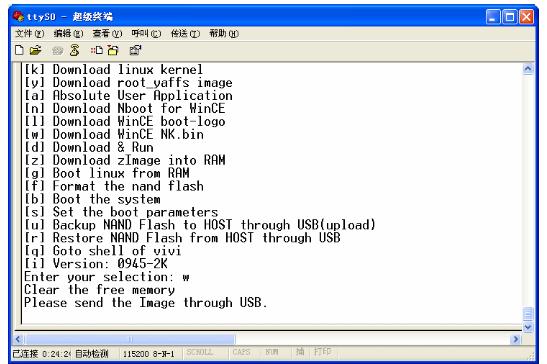The width and height of the screenshot is (547, 364).
Task: Click the Properties toolbar icon
Action: coord(135,50)
